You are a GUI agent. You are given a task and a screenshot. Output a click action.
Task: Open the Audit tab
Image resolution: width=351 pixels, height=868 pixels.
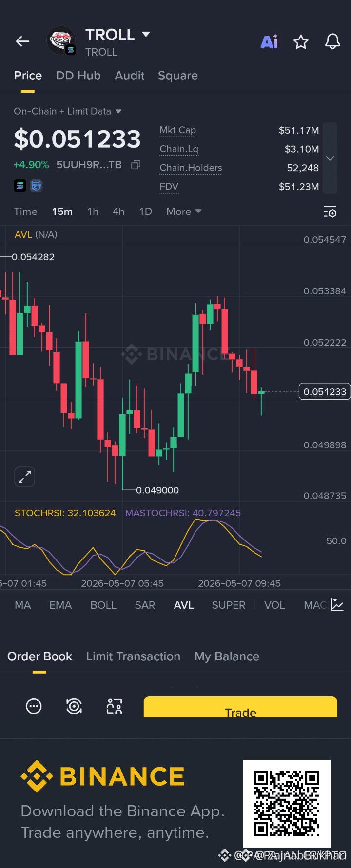pos(130,76)
